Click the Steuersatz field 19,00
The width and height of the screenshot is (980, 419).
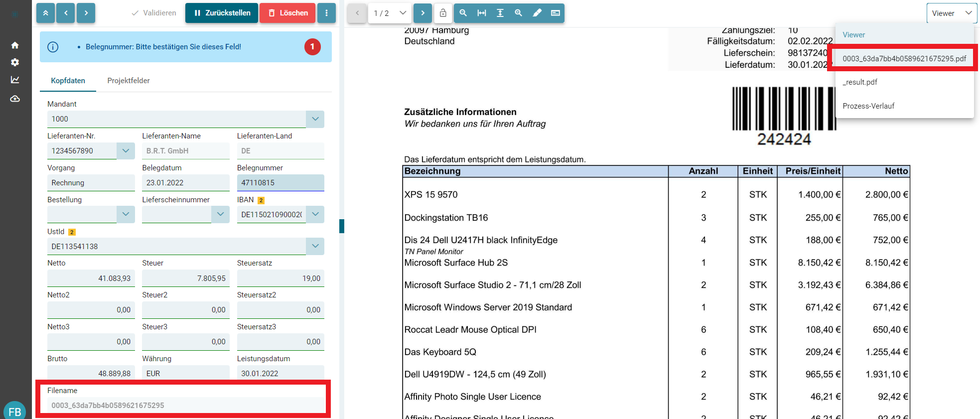tap(280, 278)
